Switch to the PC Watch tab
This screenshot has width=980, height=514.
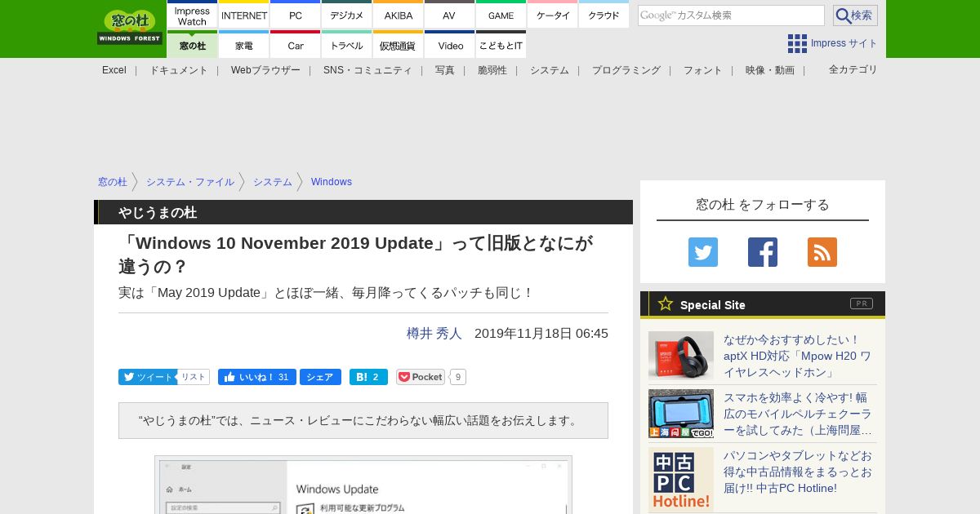point(296,16)
